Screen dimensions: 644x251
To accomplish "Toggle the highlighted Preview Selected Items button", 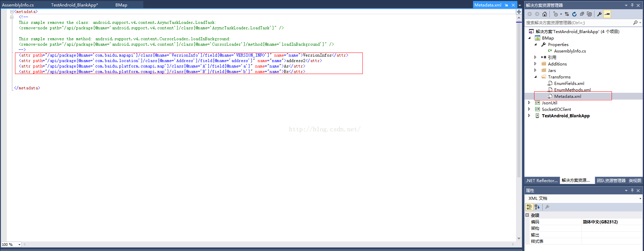I will coord(607,14).
